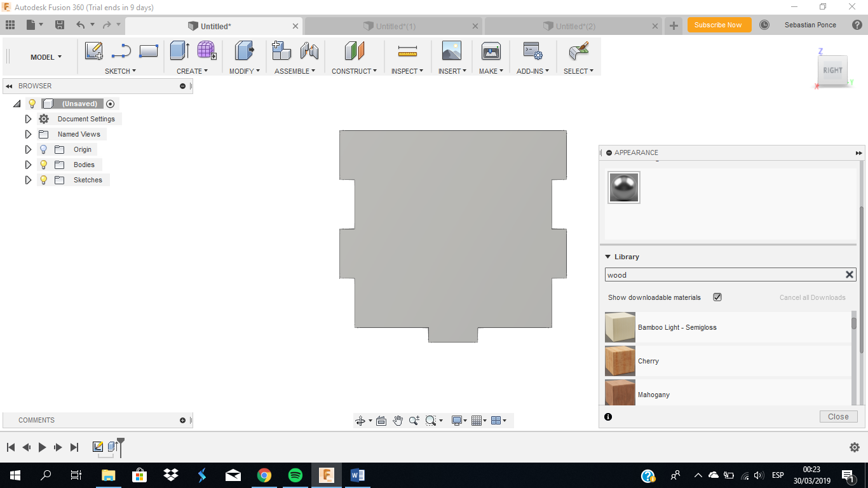Toggle visibility bulb for Sketches folder
868x488 pixels.
coord(43,180)
